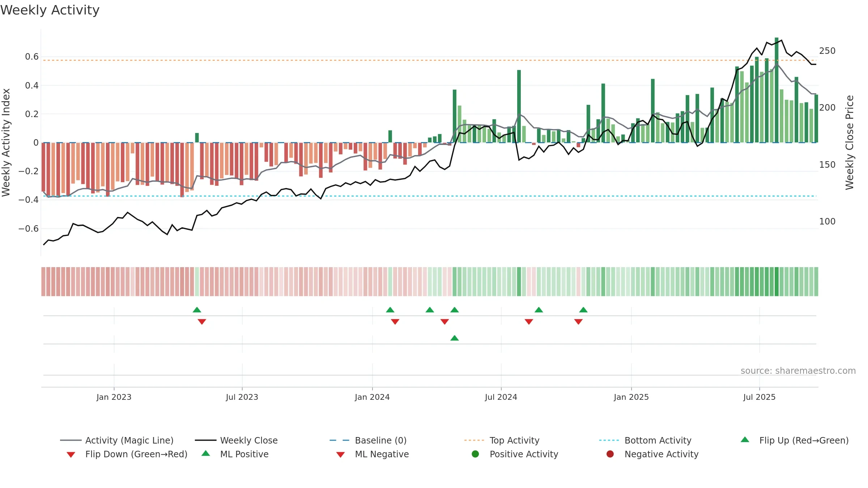This screenshot has width=868, height=488.
Task: Toggle Weekly Close legend entry
Action: click(236, 440)
